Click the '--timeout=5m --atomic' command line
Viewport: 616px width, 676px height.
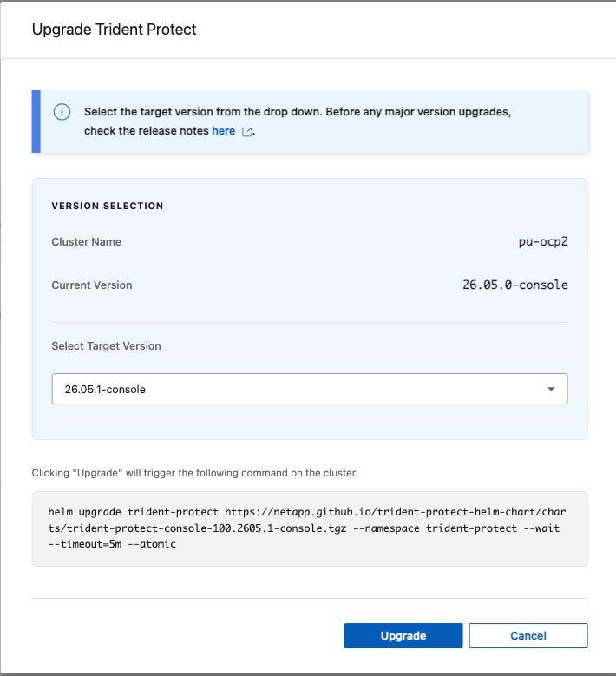point(112,544)
